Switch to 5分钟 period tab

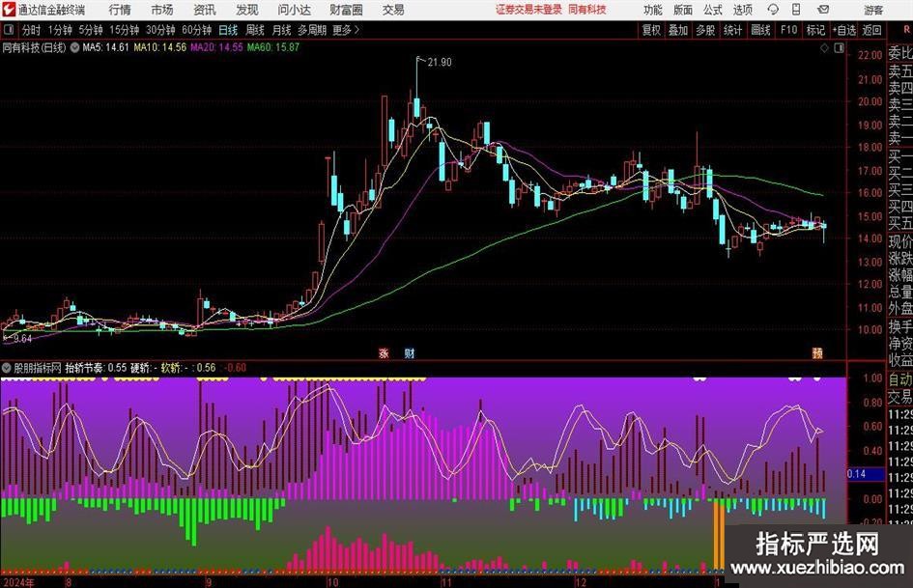pos(90,30)
